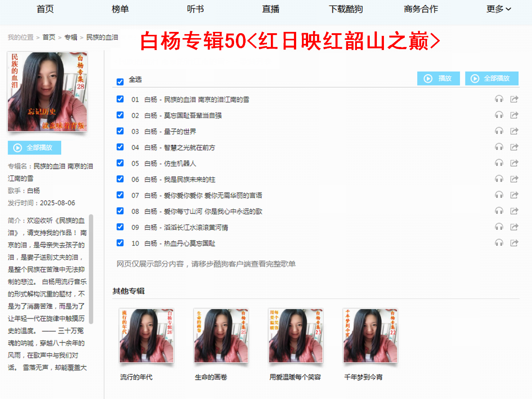This screenshot has height=399, width=532.
Task: Click song title 仿生机器人
Action: [180, 163]
